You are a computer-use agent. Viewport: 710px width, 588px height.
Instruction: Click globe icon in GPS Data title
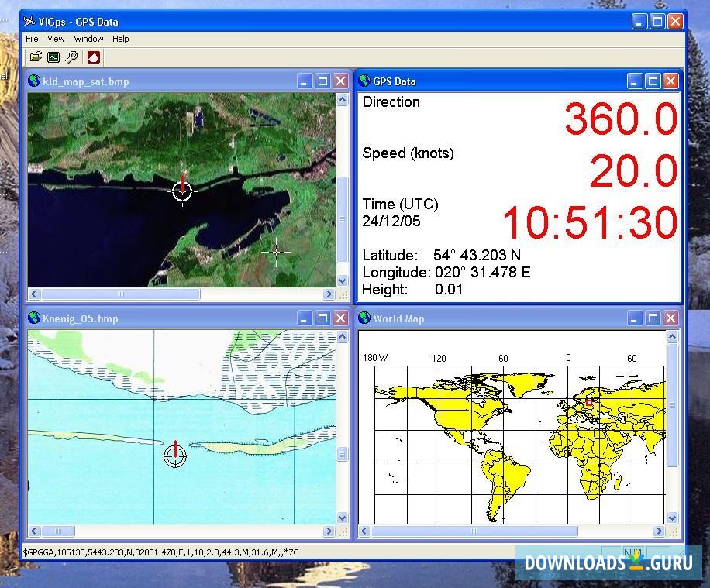(364, 81)
